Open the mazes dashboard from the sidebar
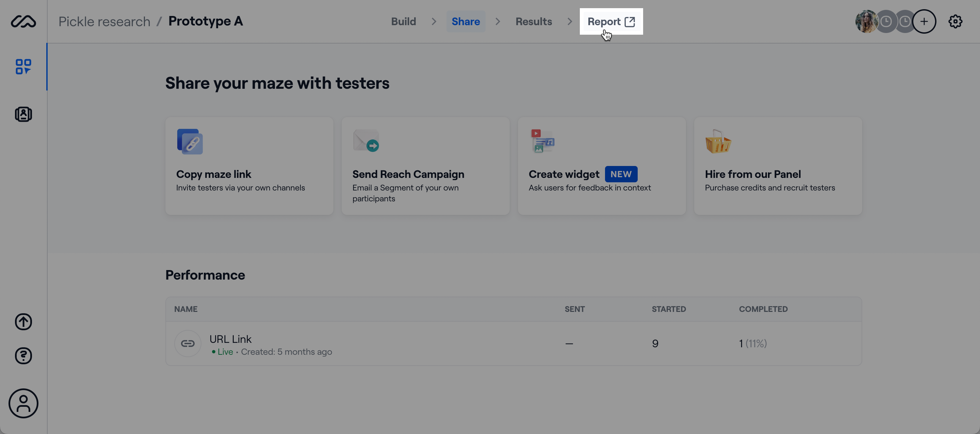980x434 pixels. [x=23, y=67]
